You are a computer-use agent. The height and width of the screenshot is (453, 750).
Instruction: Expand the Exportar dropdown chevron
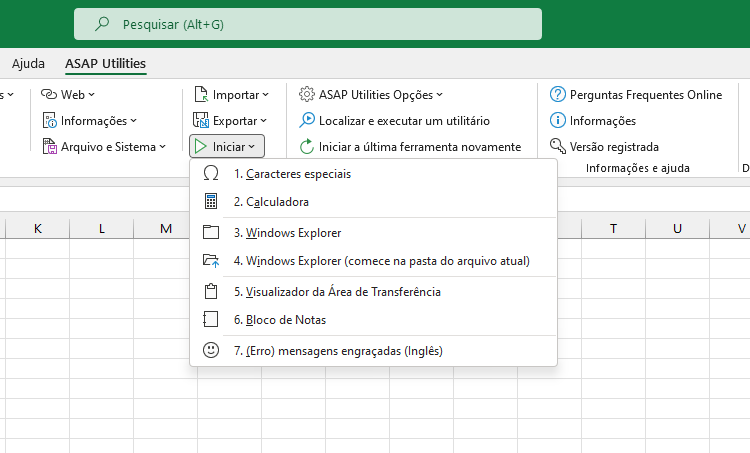pos(264,121)
